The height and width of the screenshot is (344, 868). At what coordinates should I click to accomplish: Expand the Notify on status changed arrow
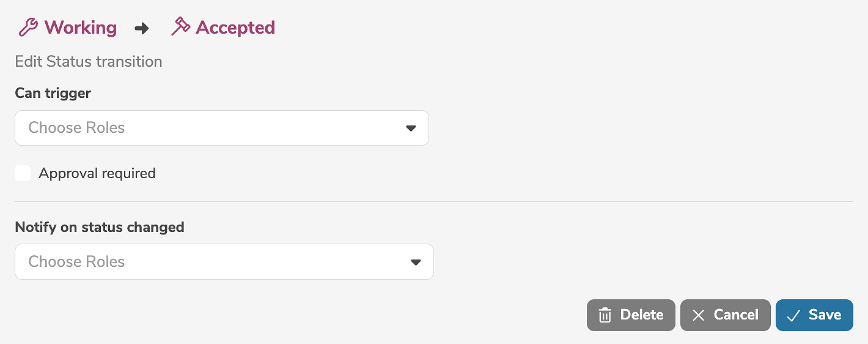(416, 262)
